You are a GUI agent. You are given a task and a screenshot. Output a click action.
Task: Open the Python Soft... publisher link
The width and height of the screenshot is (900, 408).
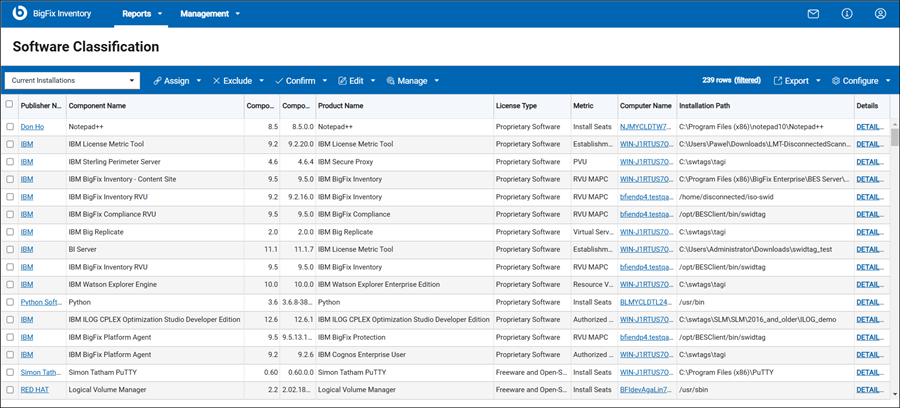click(x=41, y=302)
